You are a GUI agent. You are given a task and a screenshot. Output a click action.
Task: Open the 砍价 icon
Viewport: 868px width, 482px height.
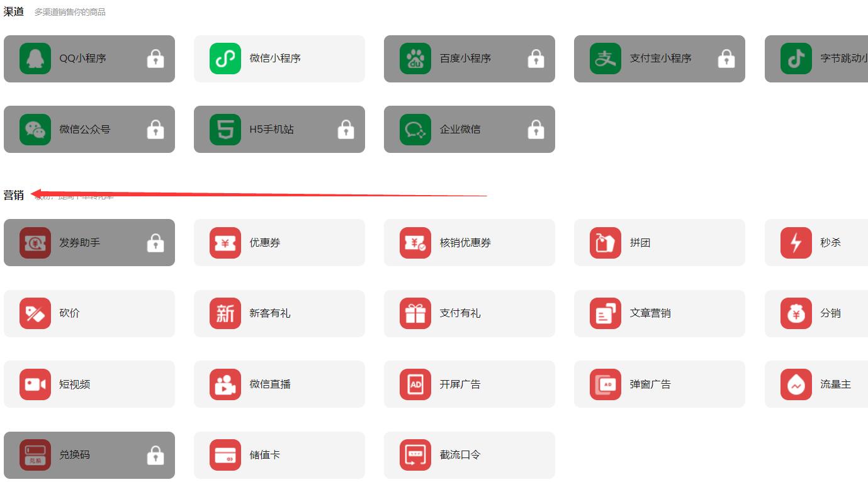(x=35, y=313)
